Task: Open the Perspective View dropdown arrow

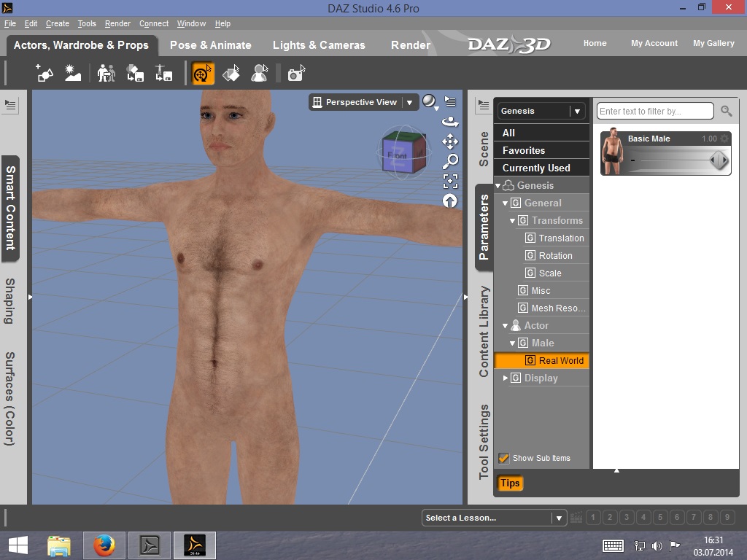Action: (x=409, y=102)
